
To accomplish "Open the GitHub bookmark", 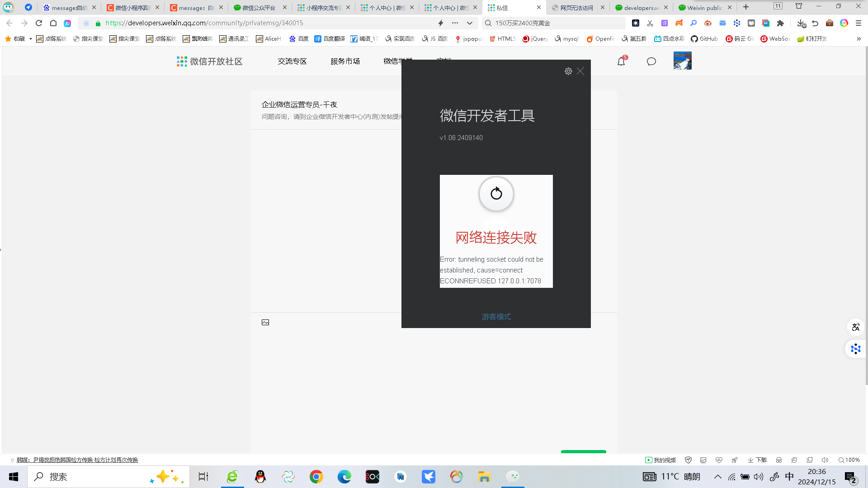I will point(704,39).
